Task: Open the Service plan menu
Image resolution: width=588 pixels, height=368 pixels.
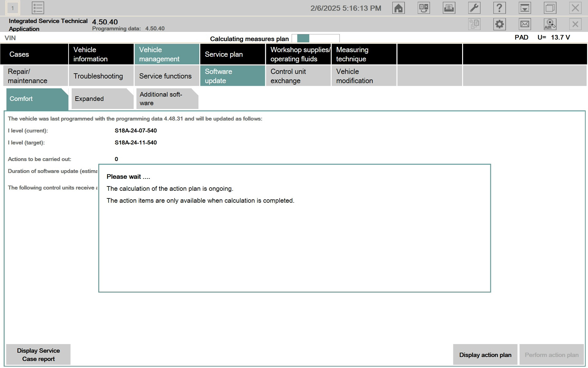Action: tap(232, 54)
